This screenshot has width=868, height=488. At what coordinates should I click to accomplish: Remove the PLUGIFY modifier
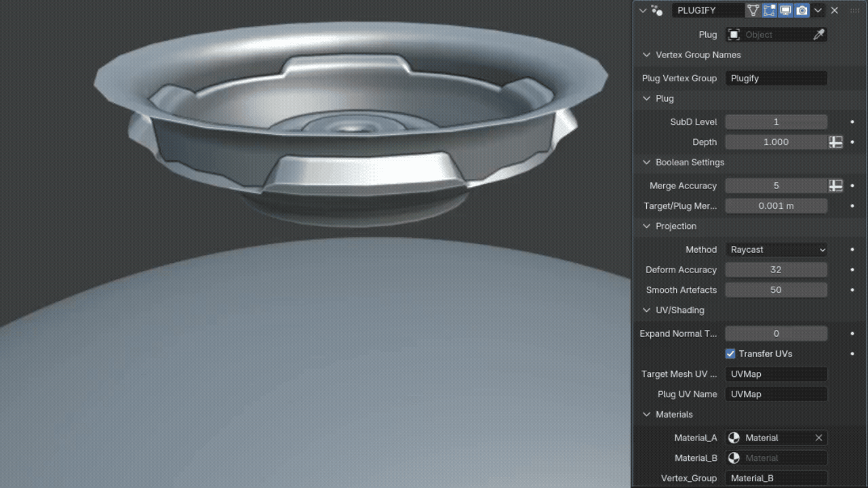pos(835,10)
